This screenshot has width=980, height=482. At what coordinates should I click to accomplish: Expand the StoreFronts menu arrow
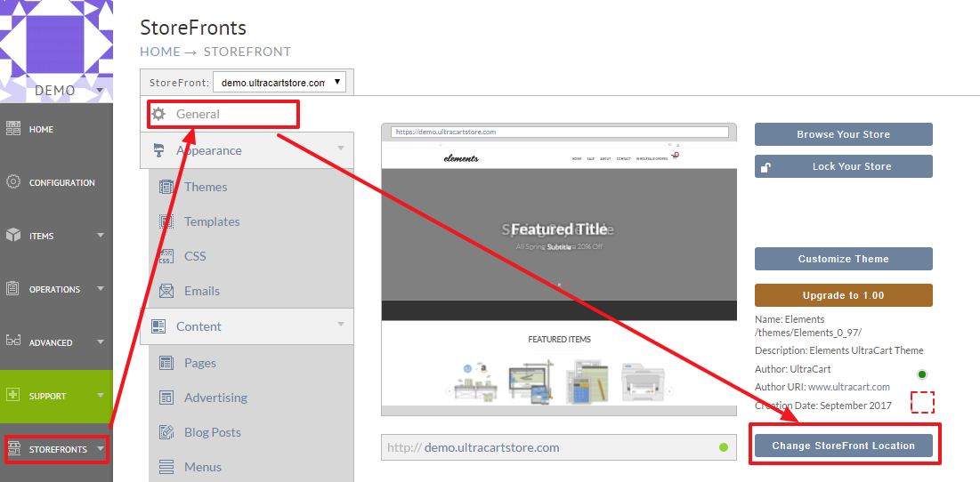(x=101, y=449)
